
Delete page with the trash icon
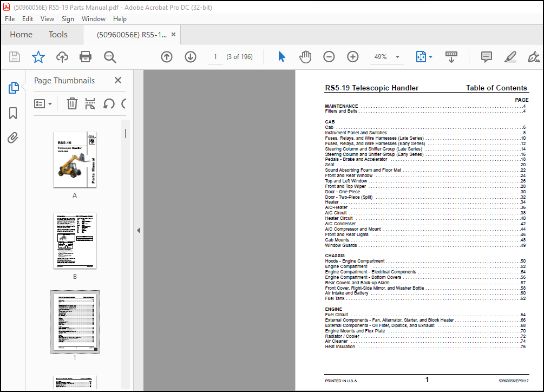coord(72,103)
